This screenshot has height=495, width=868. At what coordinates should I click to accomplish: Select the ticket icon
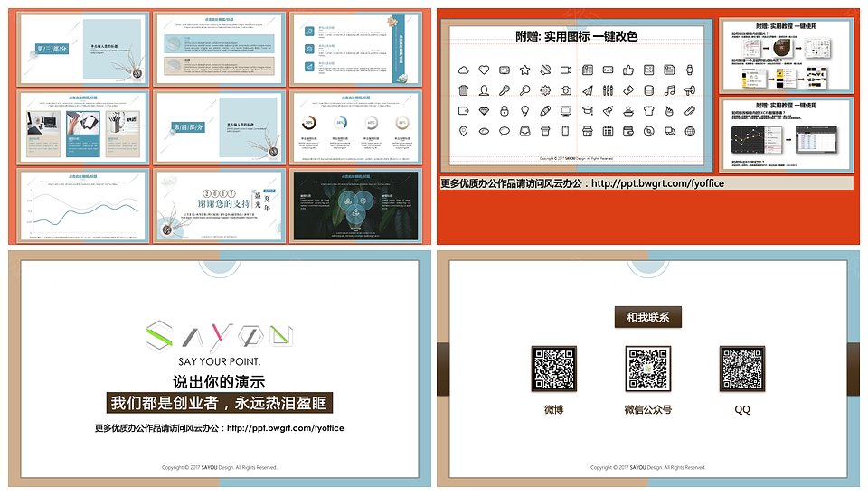(628, 90)
